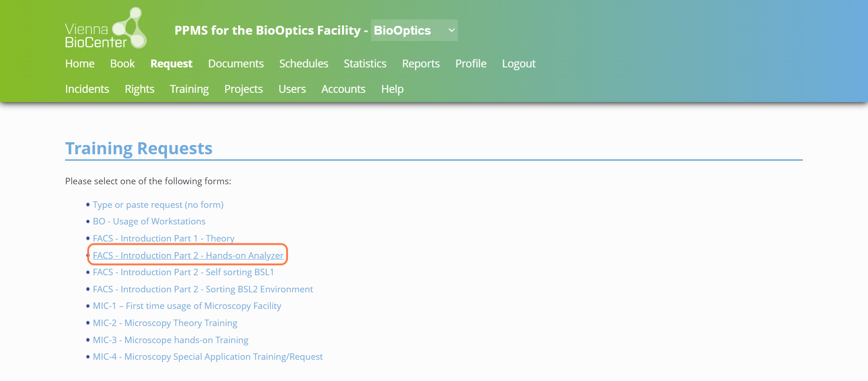
Task: Open the Book menu item
Action: [122, 64]
